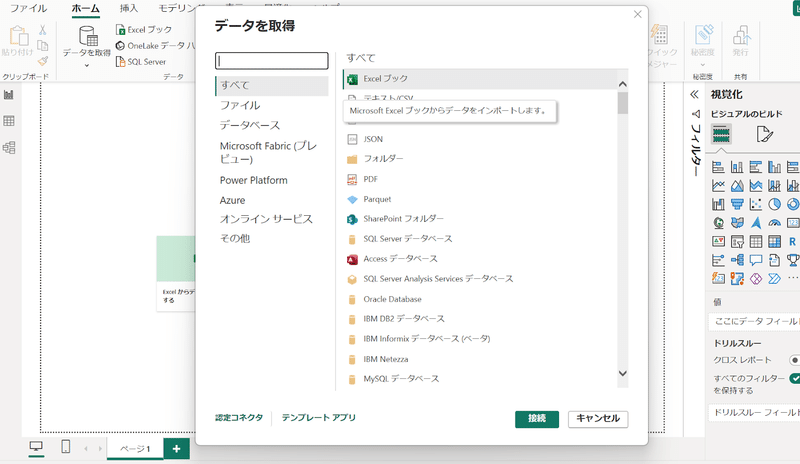This screenshot has height=464, width=800.
Task: Click the connector list scroll-down arrow
Action: (x=622, y=373)
